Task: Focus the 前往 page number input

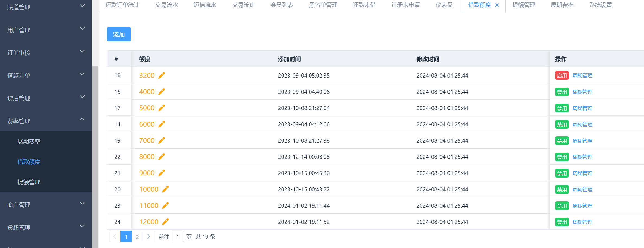Action: point(178,236)
